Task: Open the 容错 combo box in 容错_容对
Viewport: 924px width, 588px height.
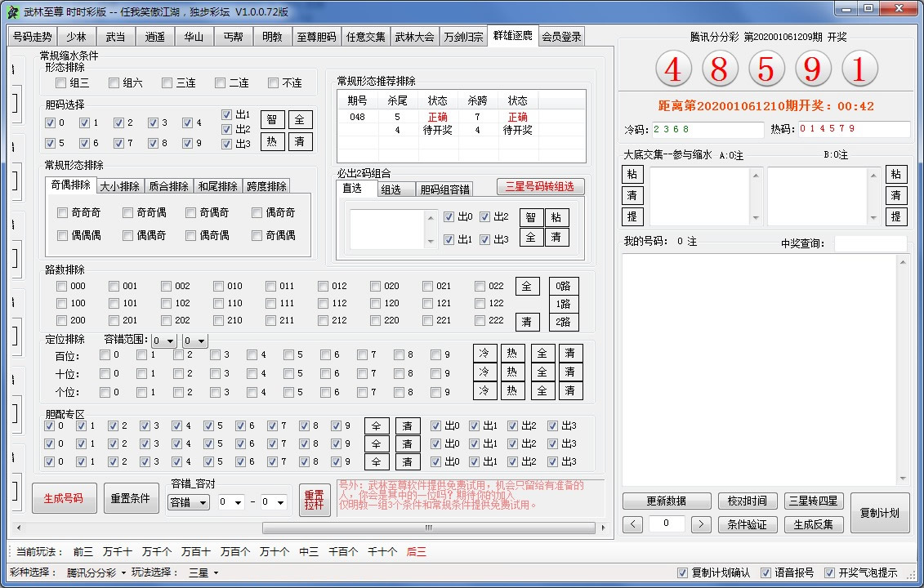Action: (189, 502)
